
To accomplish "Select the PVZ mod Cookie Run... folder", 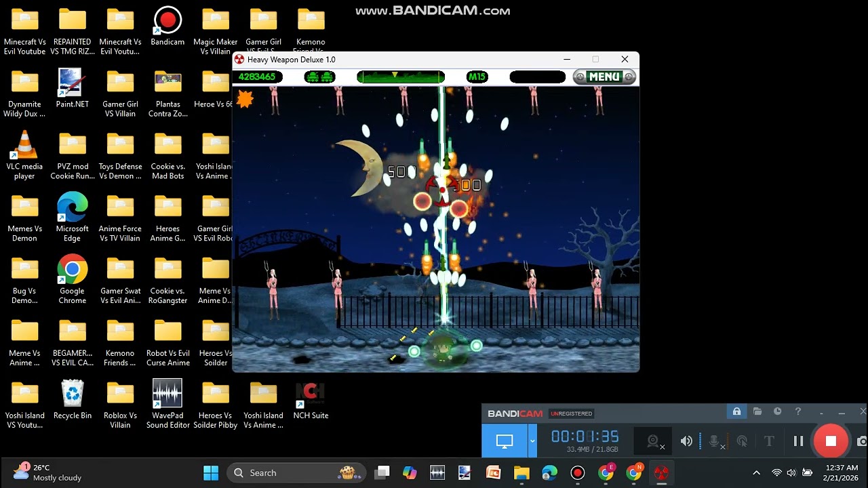I will (x=72, y=156).
